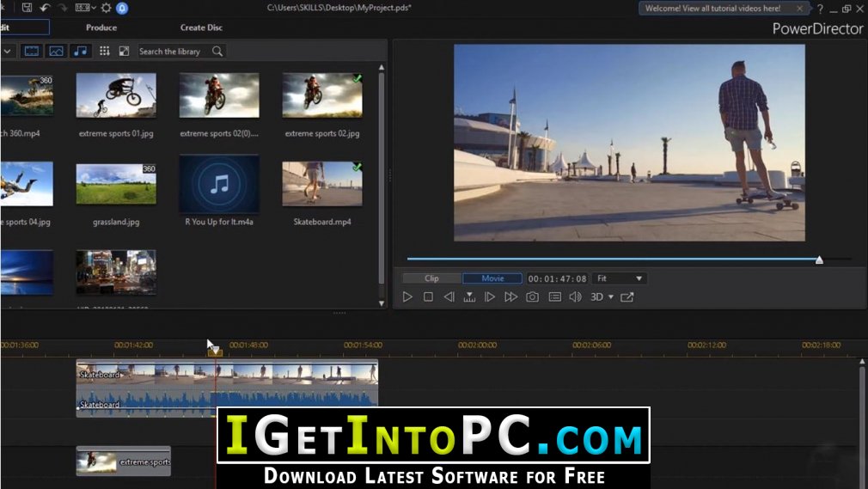The height and width of the screenshot is (489, 868).
Task: Dismiss the Welcome tutorial banner
Action: click(799, 9)
